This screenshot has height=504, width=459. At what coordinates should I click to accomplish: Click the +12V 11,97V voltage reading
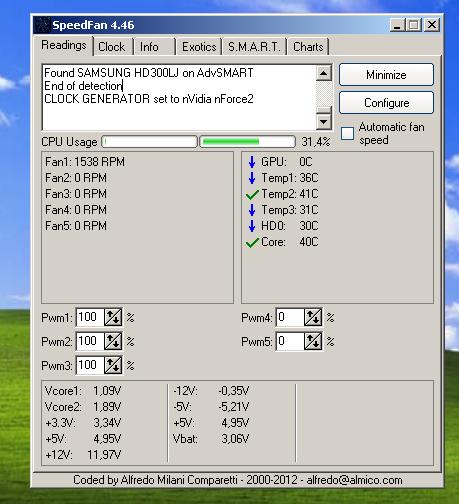click(83, 455)
